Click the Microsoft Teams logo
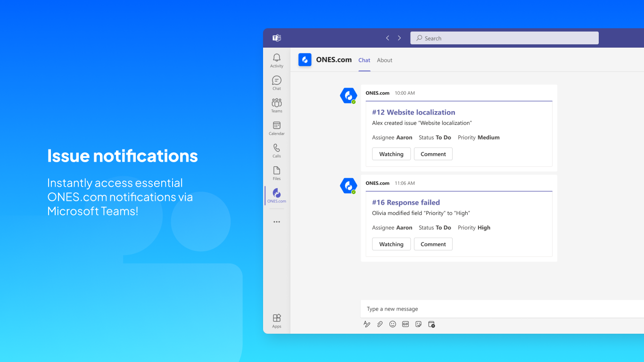 (277, 38)
